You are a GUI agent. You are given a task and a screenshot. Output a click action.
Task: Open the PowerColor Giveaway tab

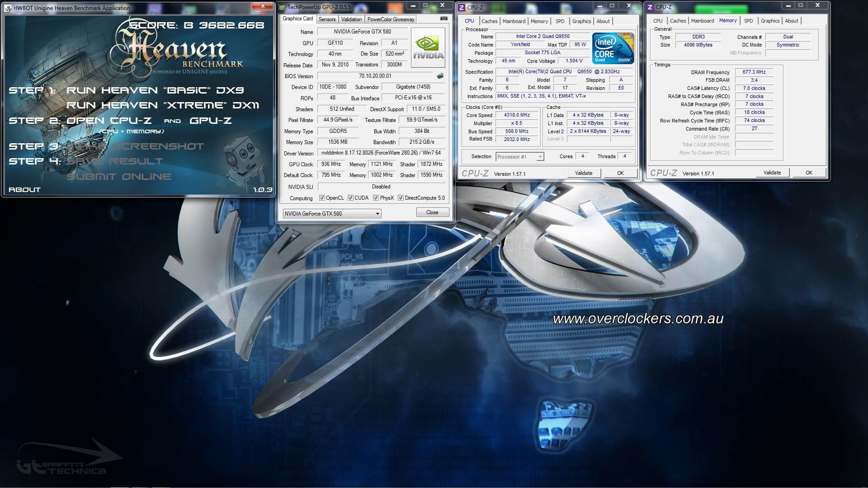(391, 19)
